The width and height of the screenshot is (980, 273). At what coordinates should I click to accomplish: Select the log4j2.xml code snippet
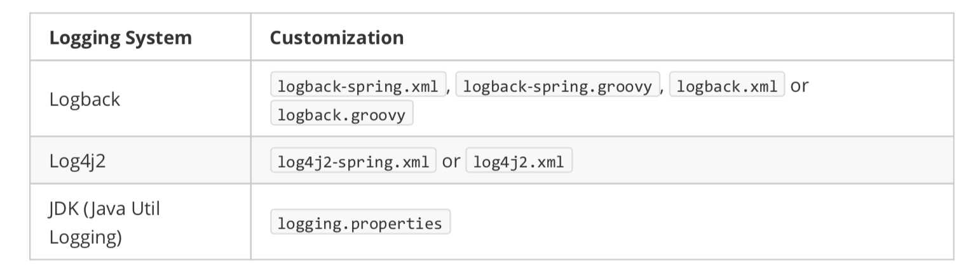pyautogui.click(x=519, y=161)
